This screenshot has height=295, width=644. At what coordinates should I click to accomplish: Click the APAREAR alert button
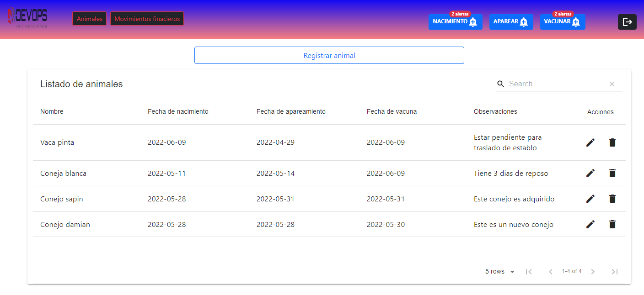(511, 22)
